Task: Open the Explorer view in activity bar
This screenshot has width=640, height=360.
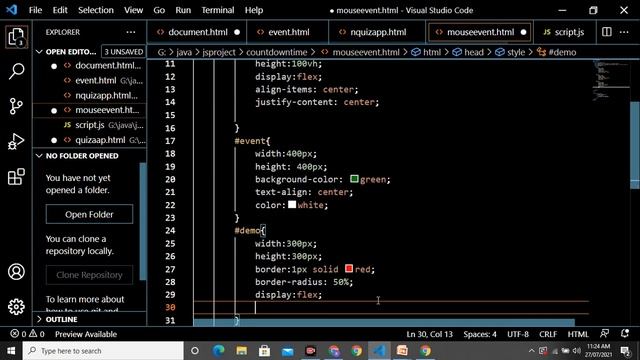Action: coord(16,37)
